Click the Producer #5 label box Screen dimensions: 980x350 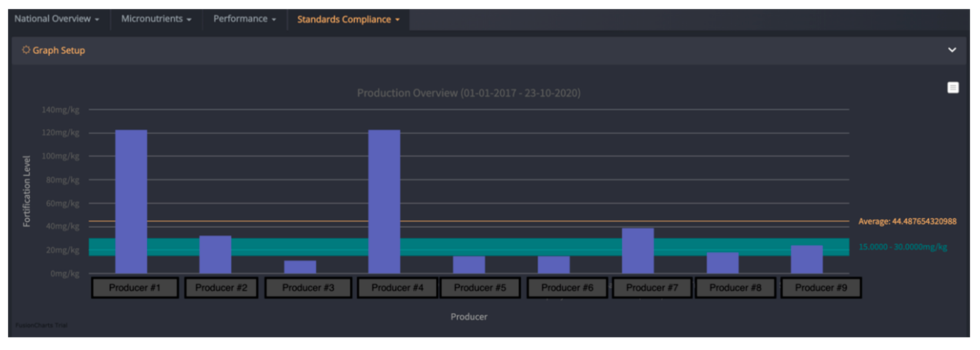480,288
